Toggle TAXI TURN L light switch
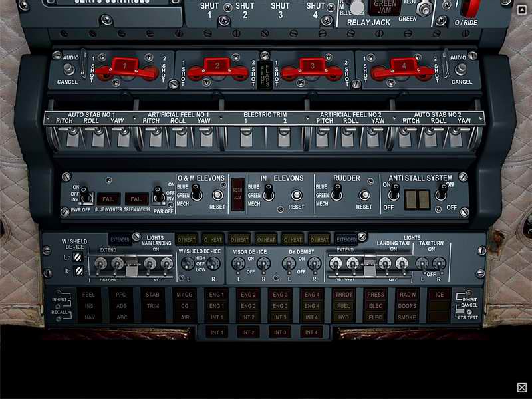 [x=422, y=264]
